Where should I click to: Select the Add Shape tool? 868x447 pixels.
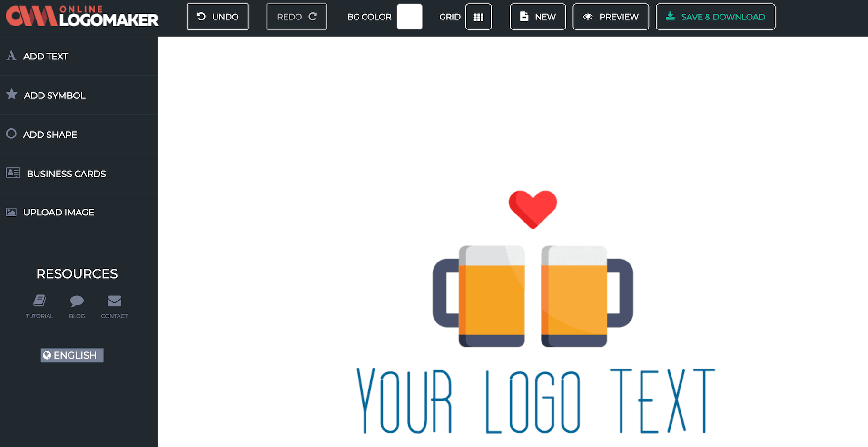pos(49,135)
